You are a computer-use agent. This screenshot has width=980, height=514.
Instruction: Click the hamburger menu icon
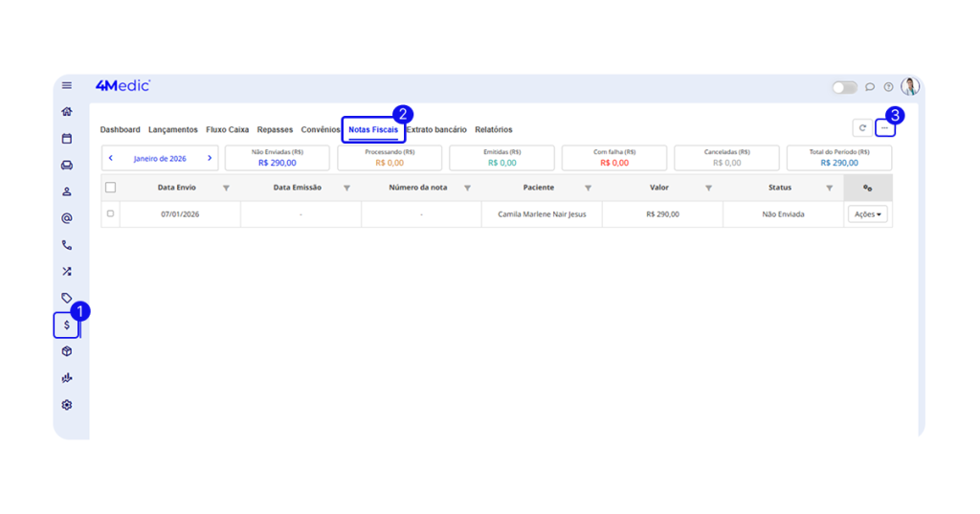(66, 85)
